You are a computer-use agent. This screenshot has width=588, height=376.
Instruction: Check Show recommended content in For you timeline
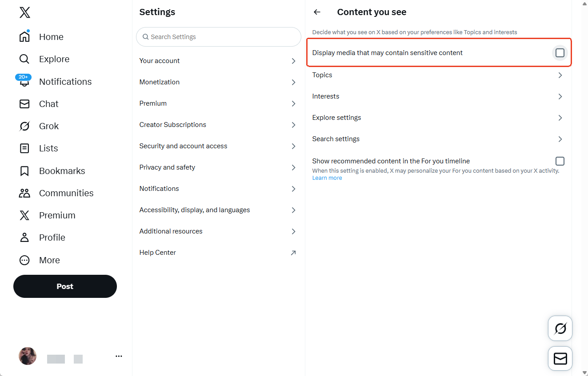click(x=560, y=161)
